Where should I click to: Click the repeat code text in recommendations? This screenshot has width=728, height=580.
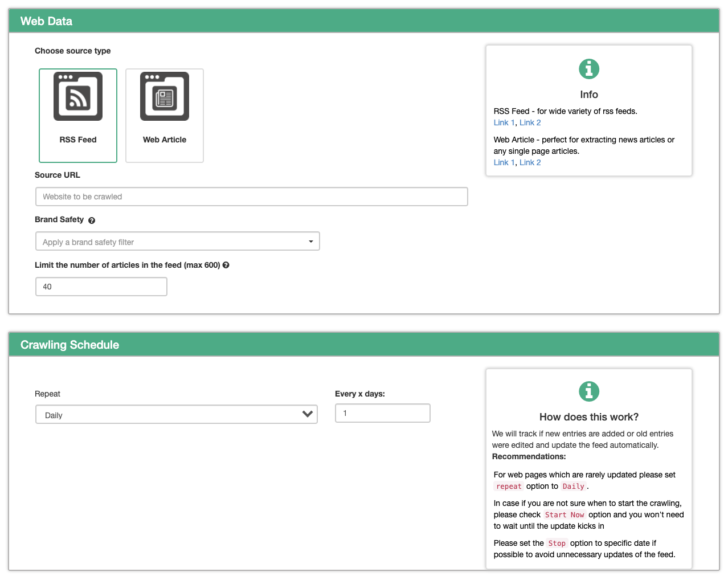[x=509, y=486]
